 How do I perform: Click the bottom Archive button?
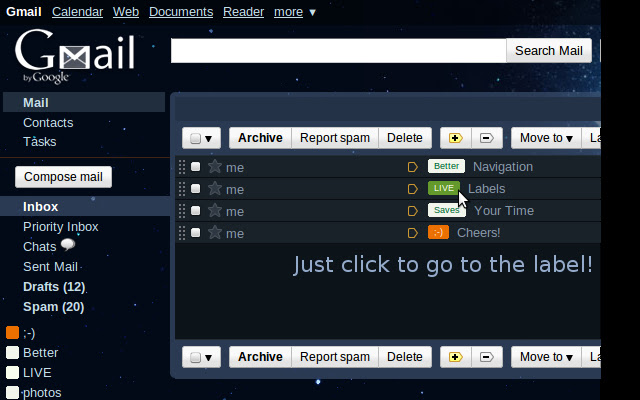(260, 357)
